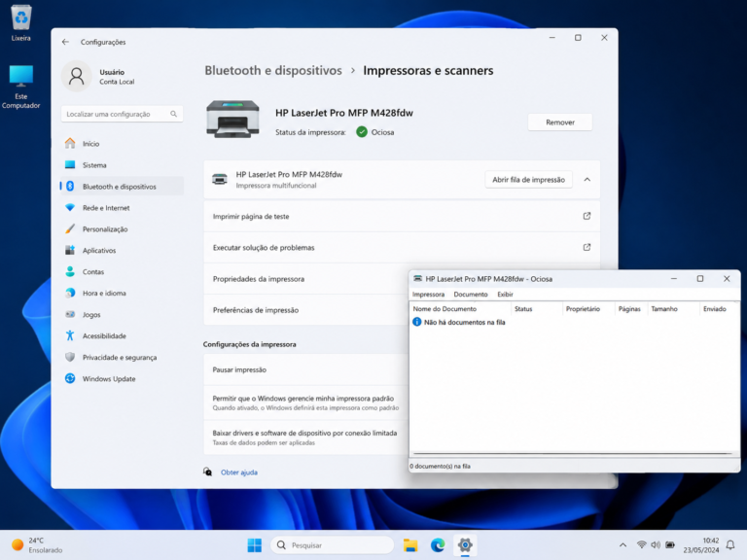Click the Wi-Fi icon in system tray

point(642,544)
